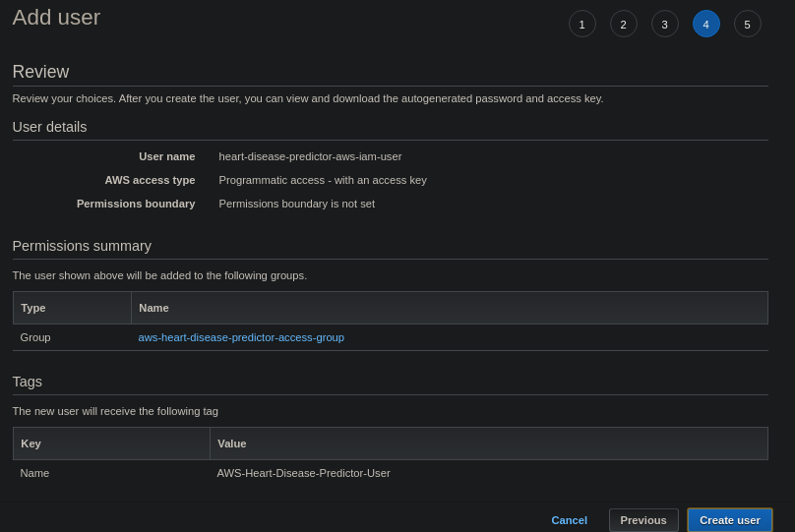795x532 pixels.
Task: Click step 1 circle in wizard
Action: [x=581, y=24]
